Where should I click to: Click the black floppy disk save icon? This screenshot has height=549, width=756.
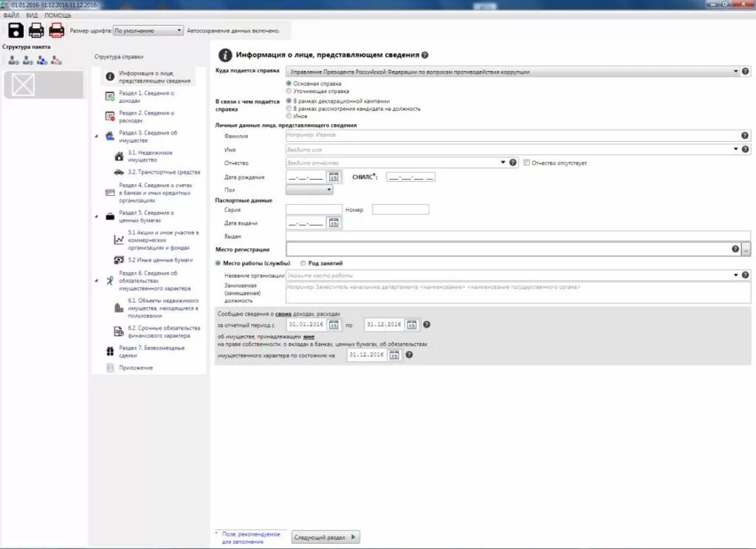tap(16, 30)
